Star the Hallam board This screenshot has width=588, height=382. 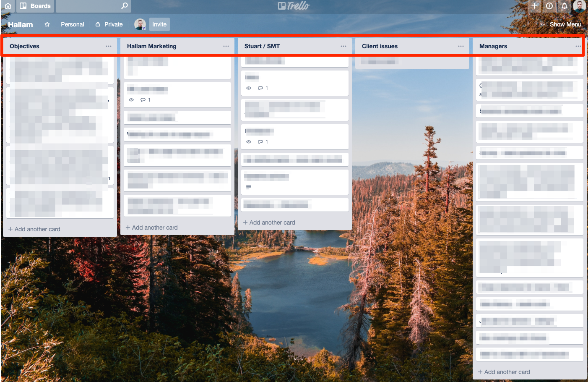47,24
